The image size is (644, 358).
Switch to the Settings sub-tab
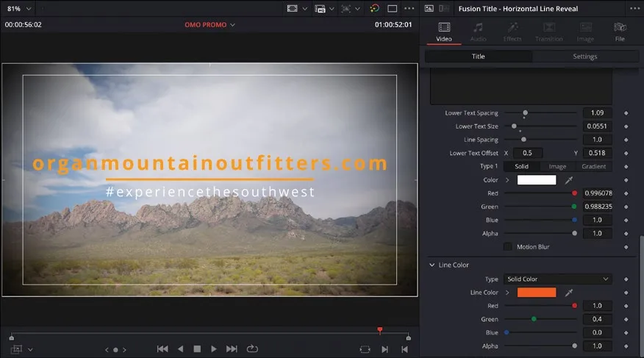(585, 57)
